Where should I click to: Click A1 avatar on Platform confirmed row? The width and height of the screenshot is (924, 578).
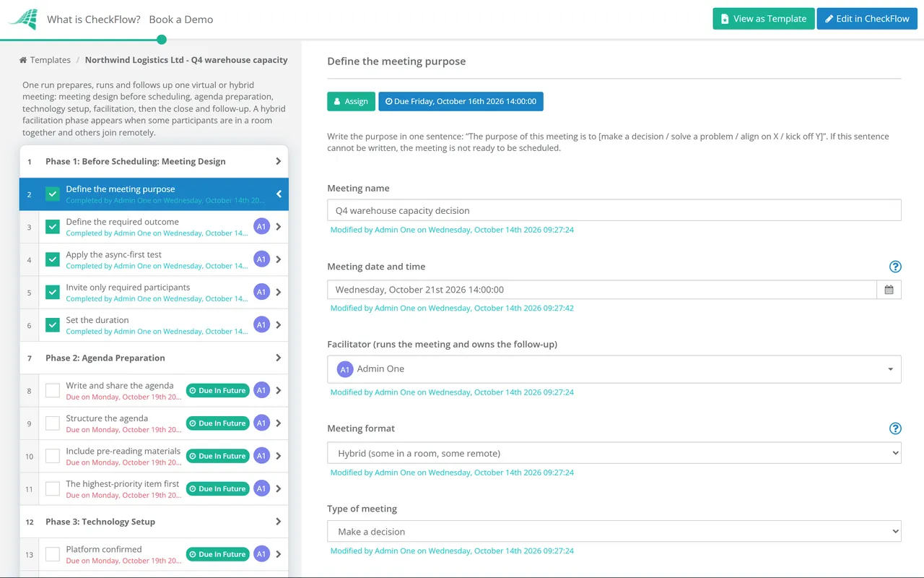pos(261,554)
